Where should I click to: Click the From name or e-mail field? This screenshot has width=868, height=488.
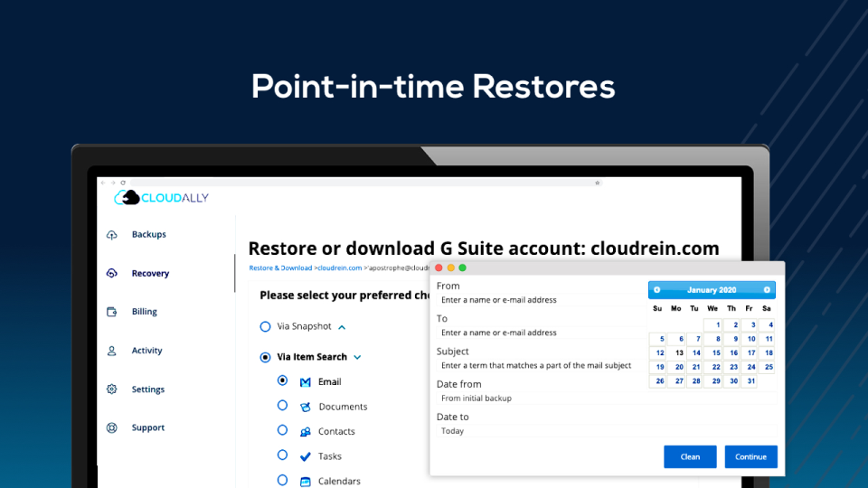point(540,300)
